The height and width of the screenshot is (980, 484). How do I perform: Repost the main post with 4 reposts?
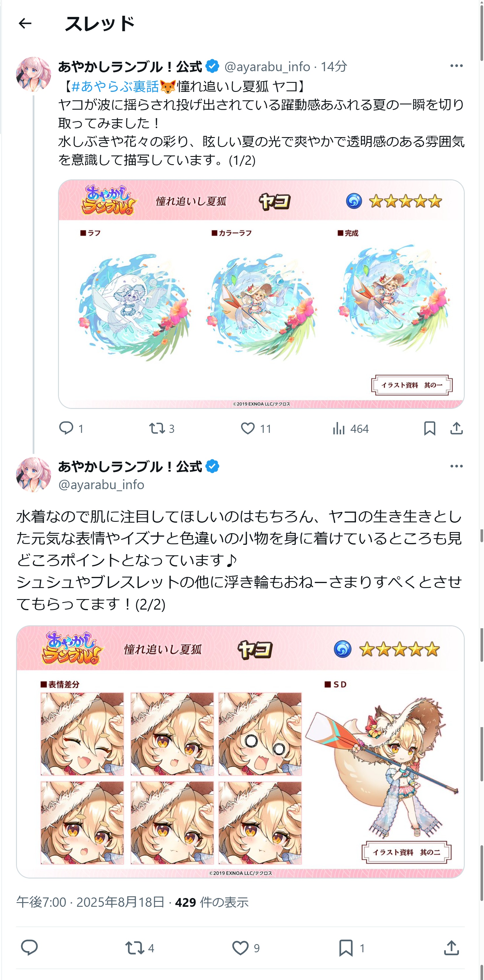[x=140, y=948]
